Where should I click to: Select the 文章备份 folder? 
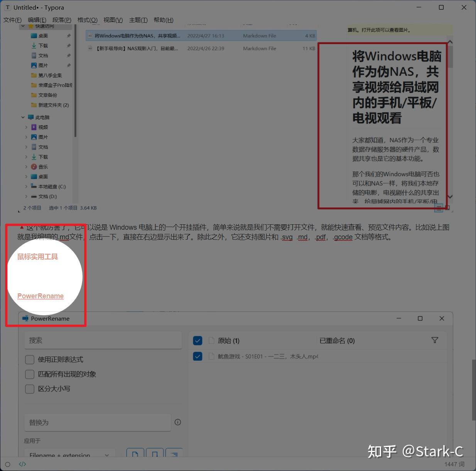tap(44, 95)
